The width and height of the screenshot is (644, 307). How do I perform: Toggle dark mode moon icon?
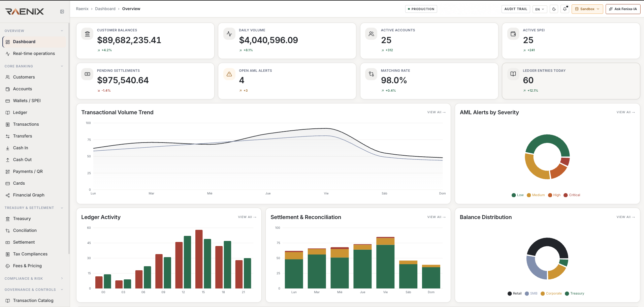pyautogui.click(x=554, y=9)
